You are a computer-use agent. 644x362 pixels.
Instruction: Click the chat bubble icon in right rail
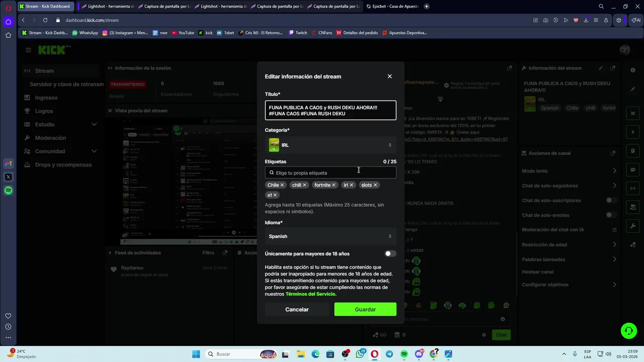click(633, 170)
